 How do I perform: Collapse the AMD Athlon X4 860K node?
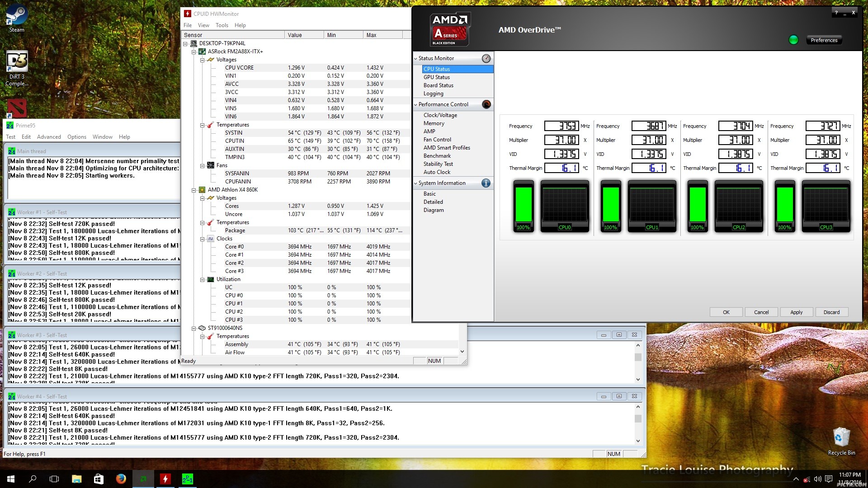[194, 190]
